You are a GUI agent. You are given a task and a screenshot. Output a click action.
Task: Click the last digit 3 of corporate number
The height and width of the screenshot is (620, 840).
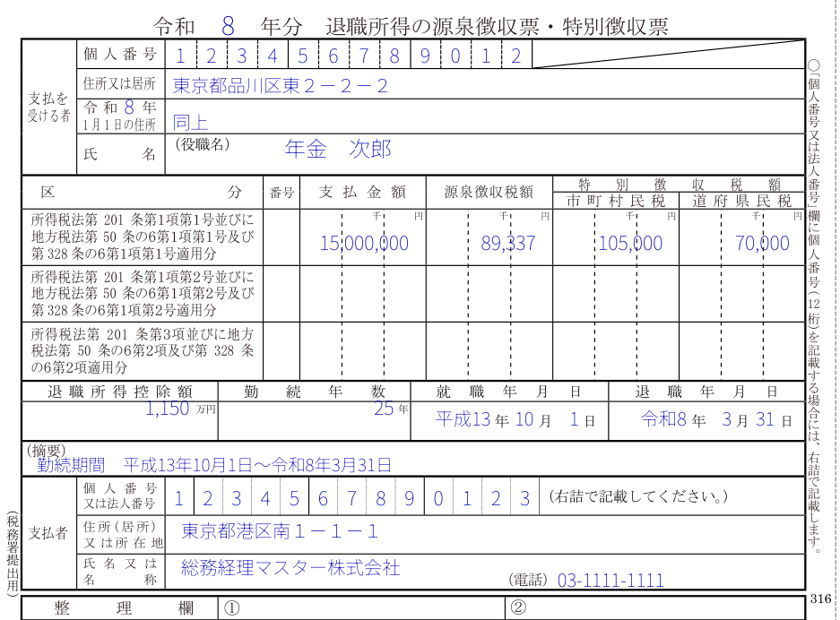(x=524, y=498)
